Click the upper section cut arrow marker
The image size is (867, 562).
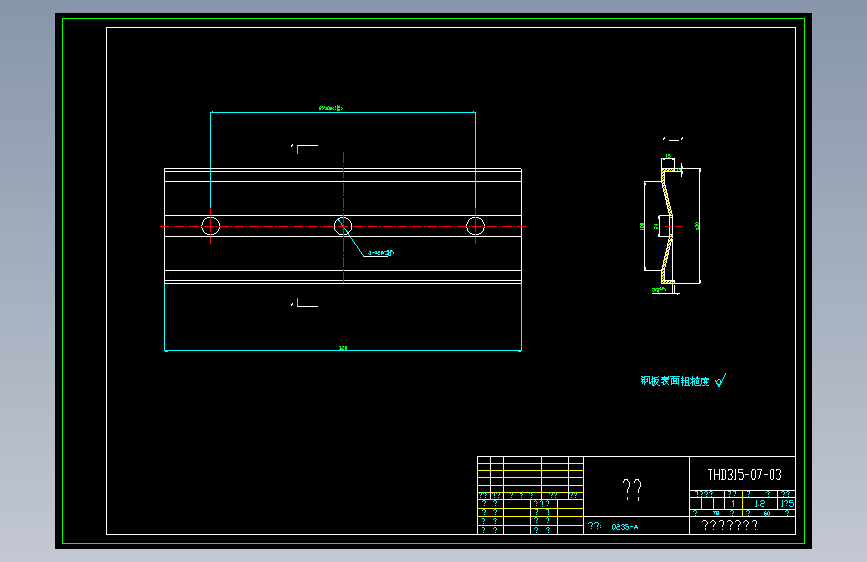(305, 148)
